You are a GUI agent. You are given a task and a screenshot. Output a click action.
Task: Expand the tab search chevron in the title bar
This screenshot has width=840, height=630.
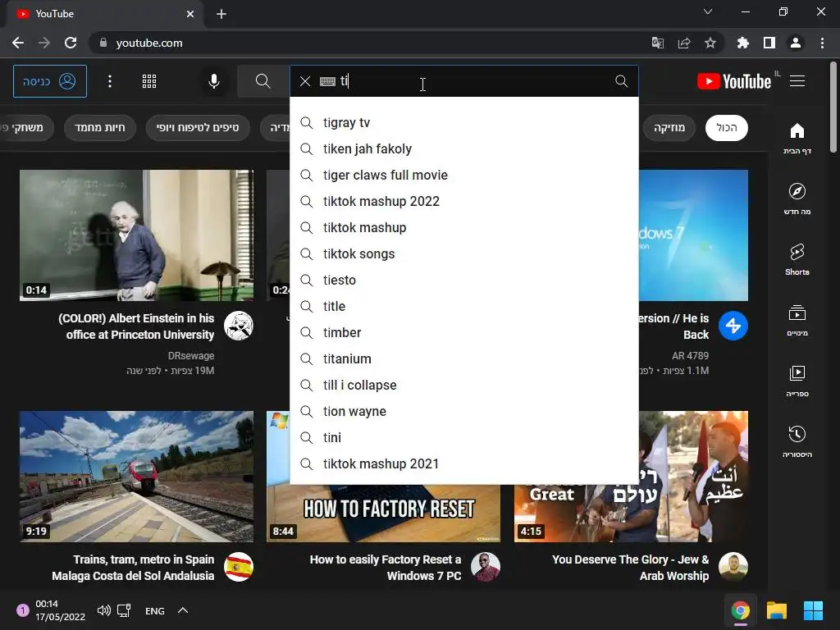pyautogui.click(x=708, y=11)
